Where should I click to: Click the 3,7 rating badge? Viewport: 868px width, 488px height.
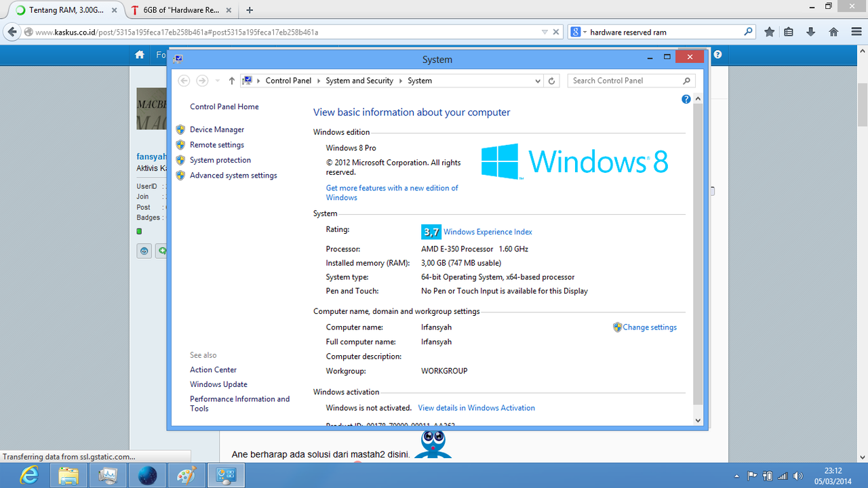click(x=431, y=232)
